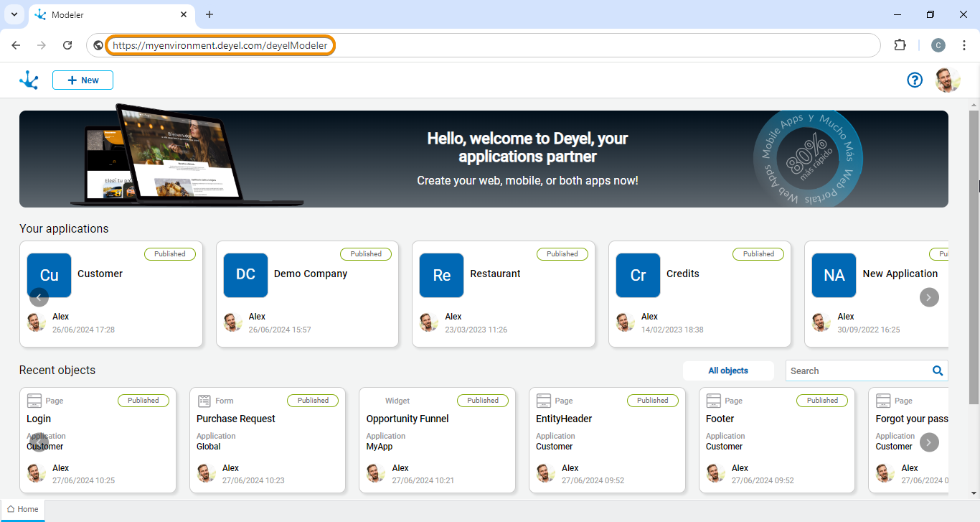Select the Modeler browser tab
The width and height of the screenshot is (980, 522).
(108, 14)
